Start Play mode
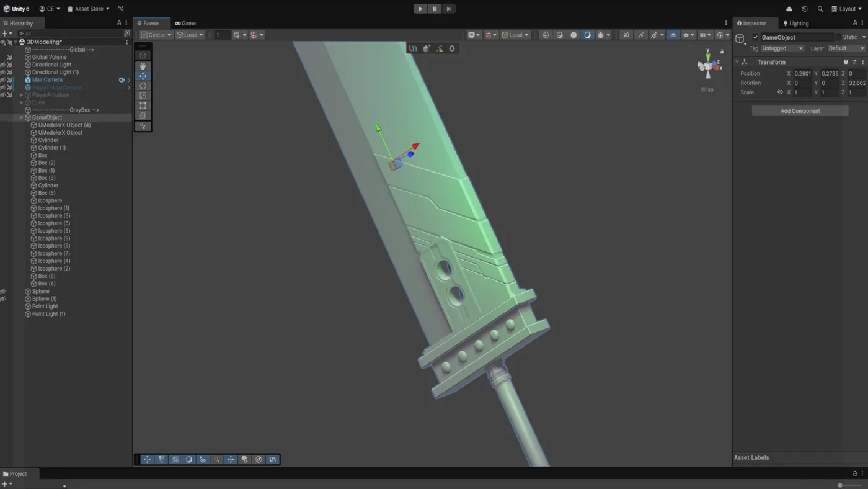Viewport: 868px width, 489px height. click(420, 9)
